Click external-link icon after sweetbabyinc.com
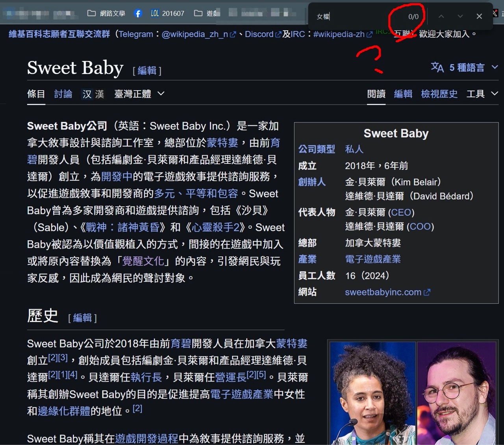The height and width of the screenshot is (445, 504). click(427, 292)
